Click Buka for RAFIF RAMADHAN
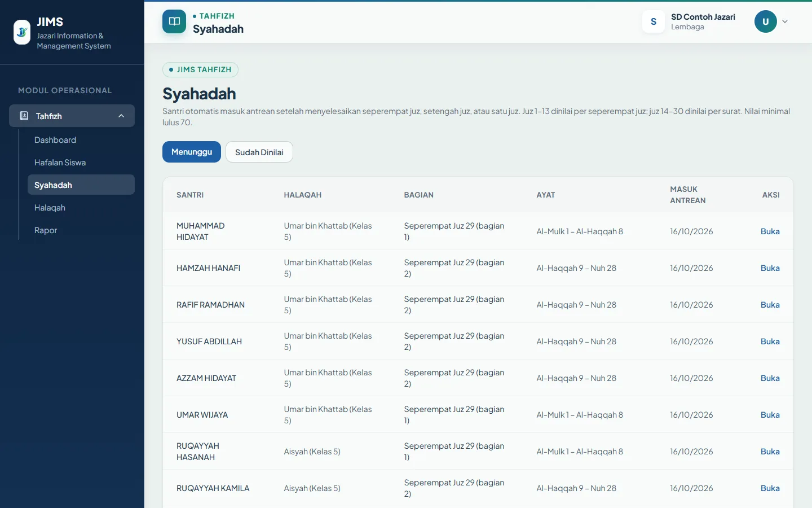 [x=770, y=305]
